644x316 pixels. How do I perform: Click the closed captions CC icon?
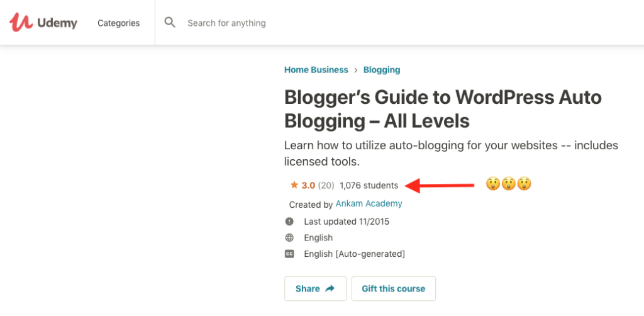click(x=289, y=254)
